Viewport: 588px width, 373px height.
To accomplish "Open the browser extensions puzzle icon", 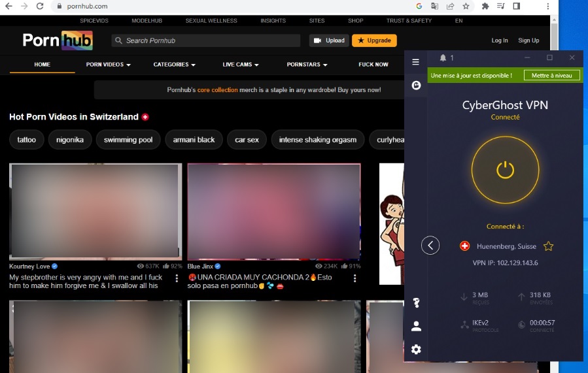I will 485,6.
